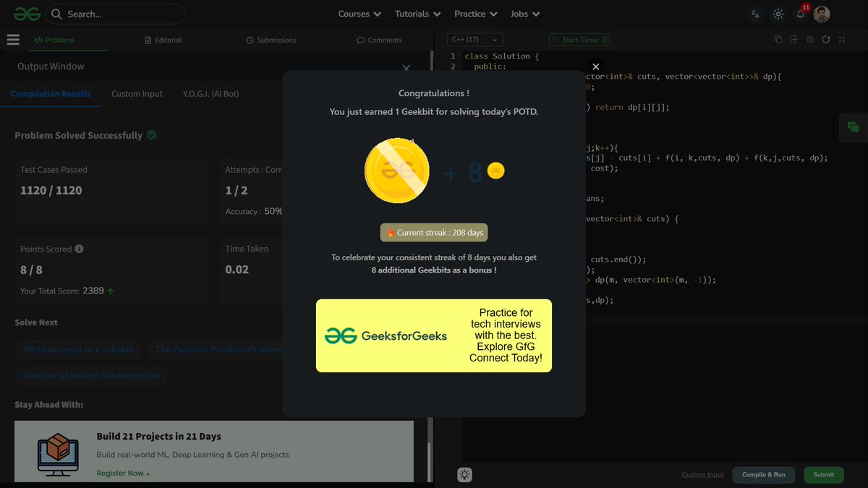Expand the editor to fullscreen
The image size is (868, 488).
point(842,40)
